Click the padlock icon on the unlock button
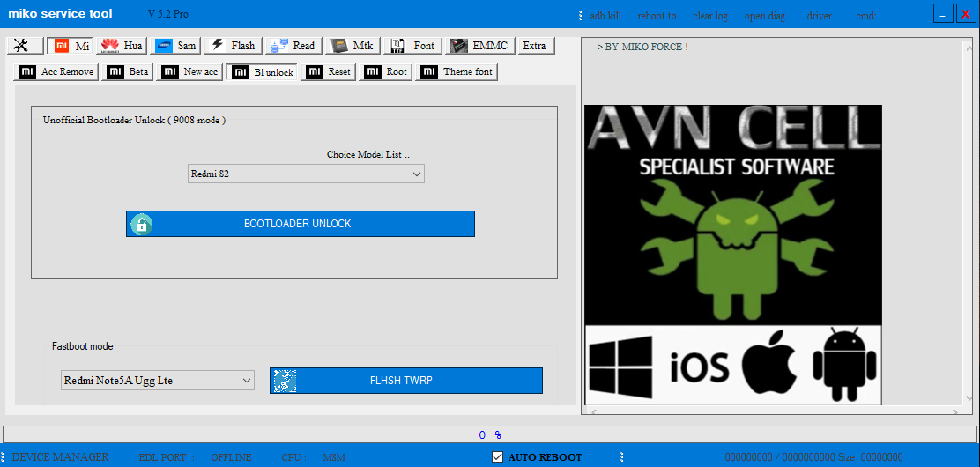 click(142, 224)
